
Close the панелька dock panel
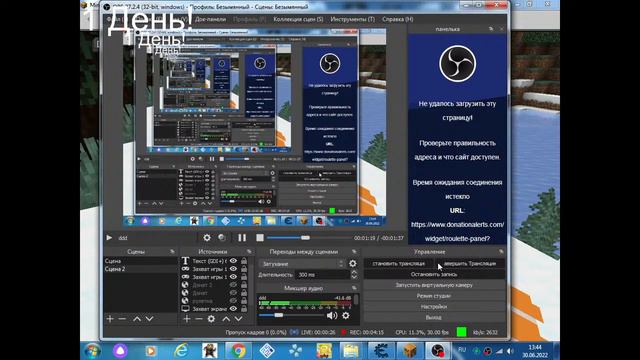(x=501, y=29)
